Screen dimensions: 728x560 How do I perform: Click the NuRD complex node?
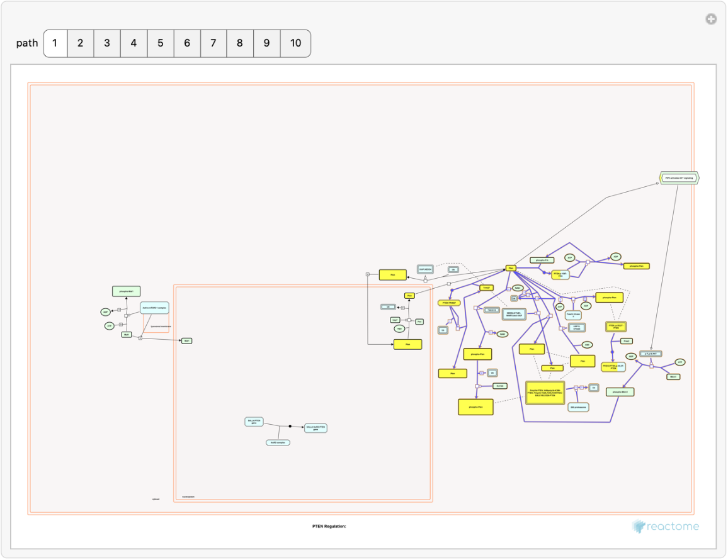pyautogui.click(x=278, y=442)
